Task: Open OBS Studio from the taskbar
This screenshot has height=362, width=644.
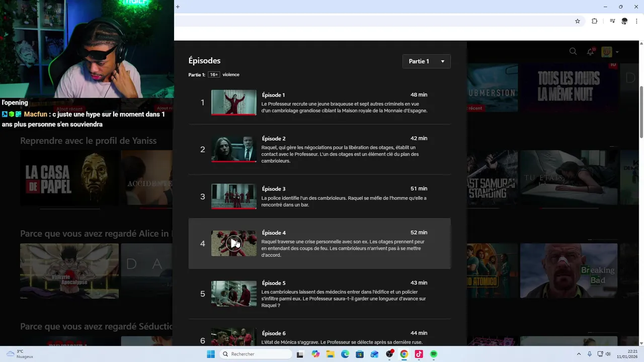Action: pyautogui.click(x=389, y=354)
